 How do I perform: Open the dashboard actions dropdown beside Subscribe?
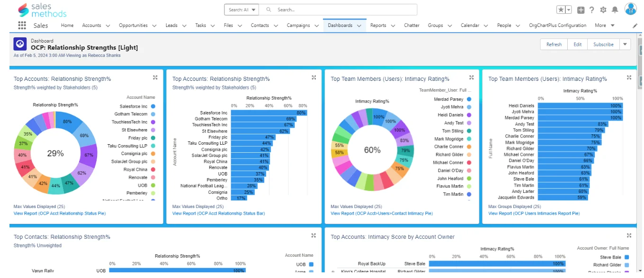tap(625, 44)
